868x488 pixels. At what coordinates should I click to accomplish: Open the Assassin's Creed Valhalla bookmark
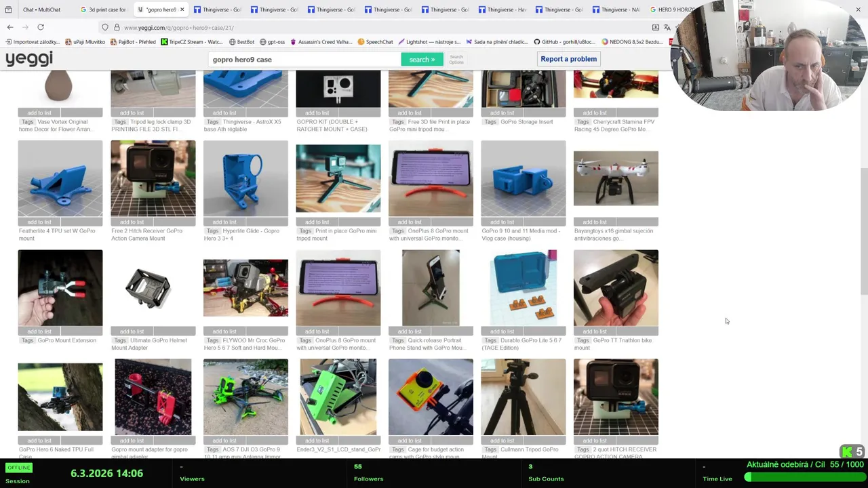[321, 42]
